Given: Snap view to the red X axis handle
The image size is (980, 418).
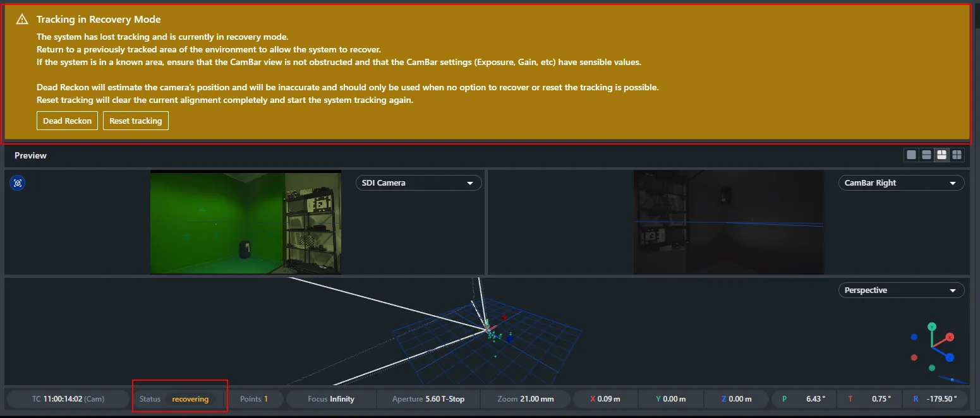Looking at the screenshot, I should 950,337.
